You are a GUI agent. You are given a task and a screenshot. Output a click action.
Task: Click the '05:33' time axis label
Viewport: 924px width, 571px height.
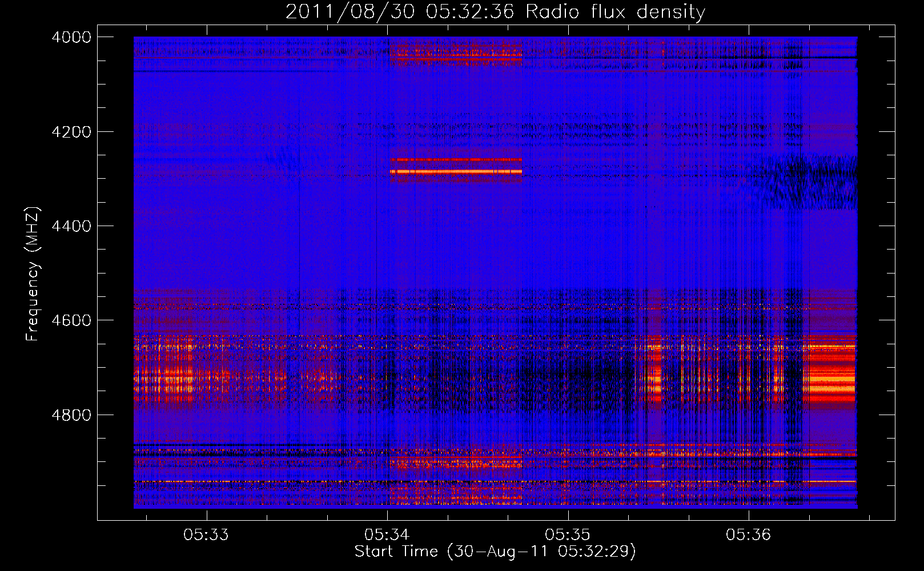click(x=206, y=535)
